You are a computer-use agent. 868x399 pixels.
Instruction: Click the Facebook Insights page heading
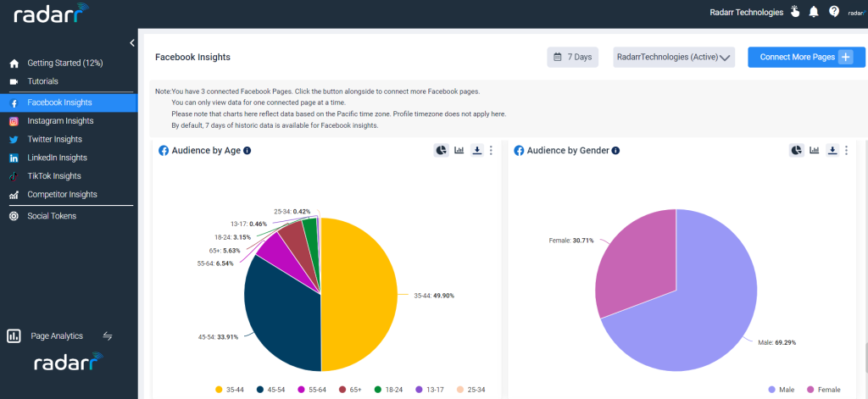click(x=192, y=57)
